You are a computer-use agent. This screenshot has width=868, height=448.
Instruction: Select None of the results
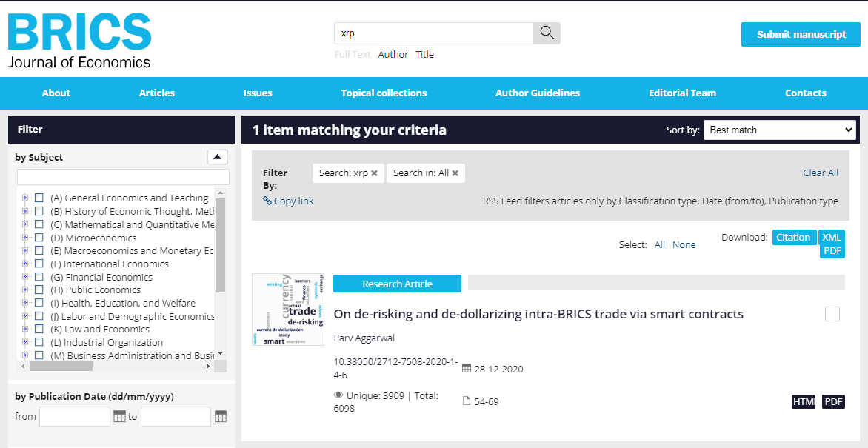(684, 245)
